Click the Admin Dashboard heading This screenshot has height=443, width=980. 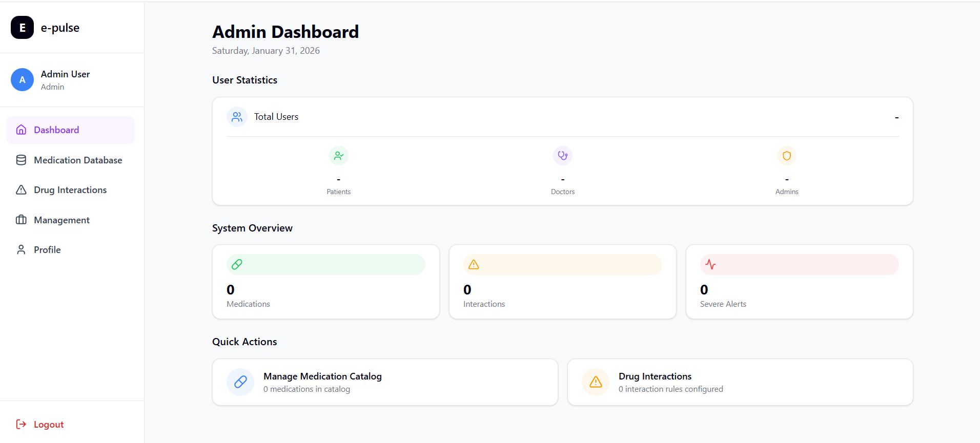285,32
